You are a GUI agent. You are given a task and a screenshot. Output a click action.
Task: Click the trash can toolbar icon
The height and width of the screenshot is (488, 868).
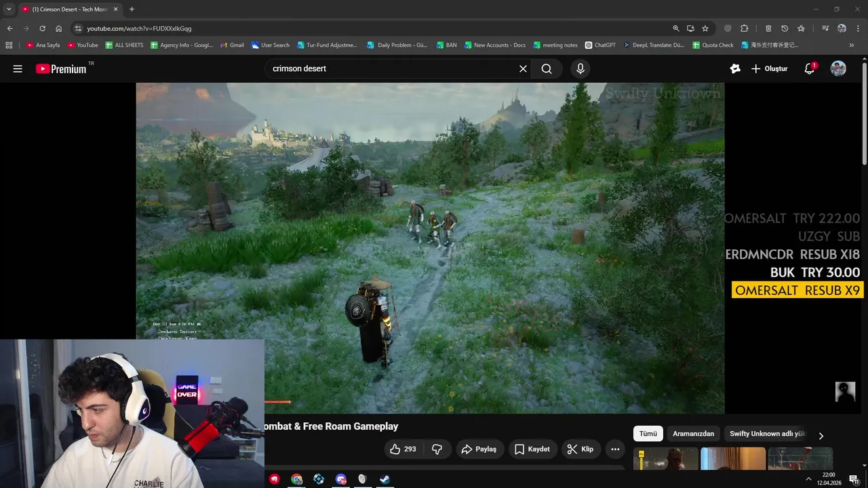tap(768, 28)
